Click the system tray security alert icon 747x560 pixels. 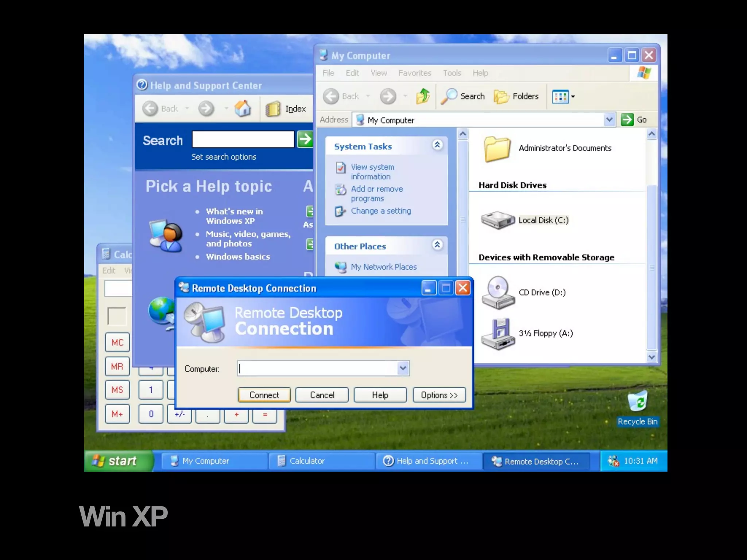point(613,461)
